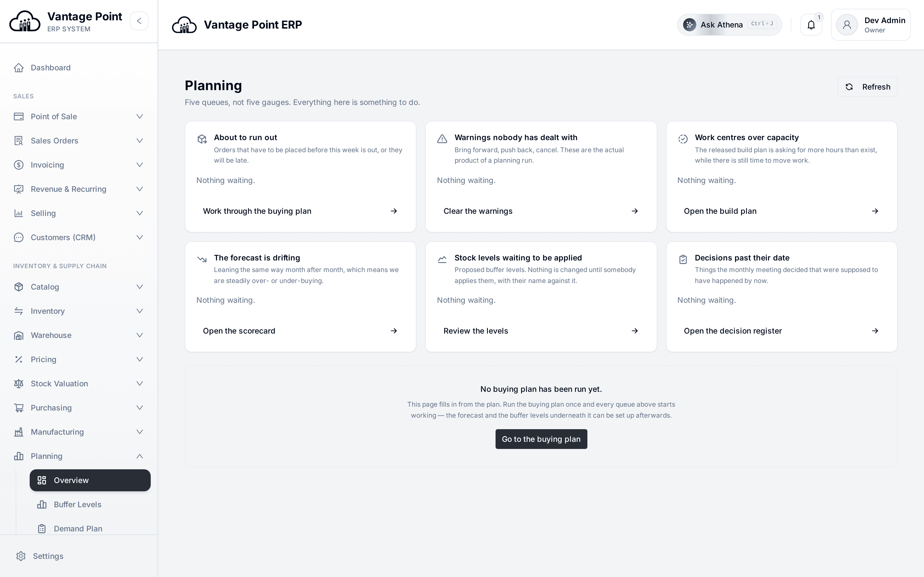Screen dimensions: 924x577
Task: Click the Ask Athena sparkle icon
Action: click(690, 25)
